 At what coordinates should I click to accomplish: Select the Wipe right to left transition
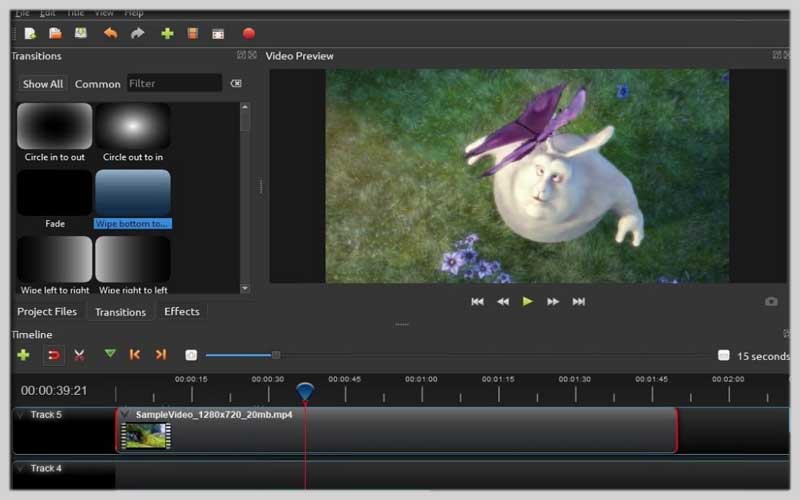click(133, 265)
